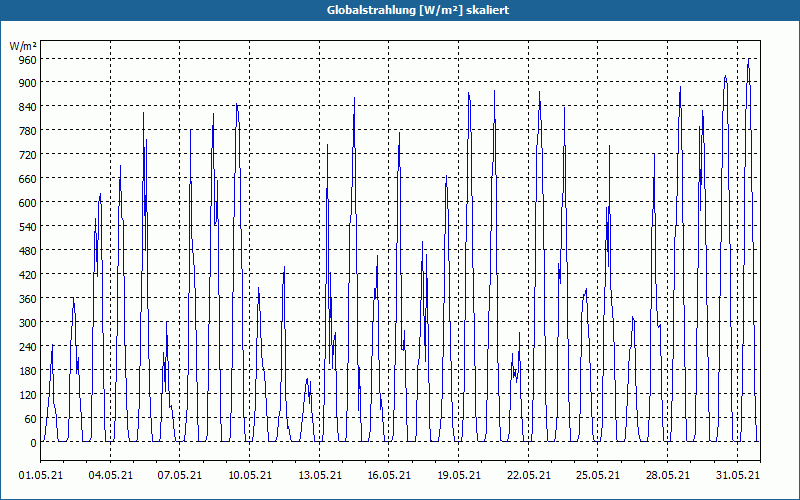Select the 600 y-axis value
The width and height of the screenshot is (800, 500).
click(28, 203)
